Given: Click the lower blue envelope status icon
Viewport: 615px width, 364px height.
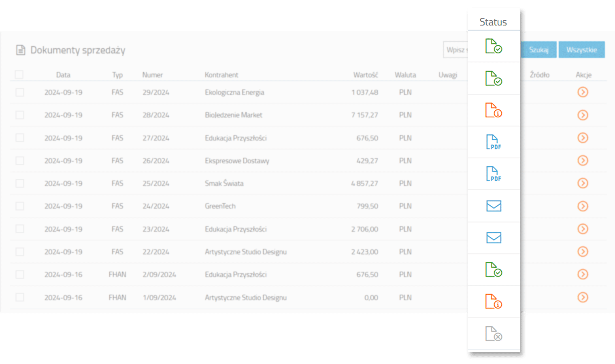Looking at the screenshot, I should (x=494, y=238).
